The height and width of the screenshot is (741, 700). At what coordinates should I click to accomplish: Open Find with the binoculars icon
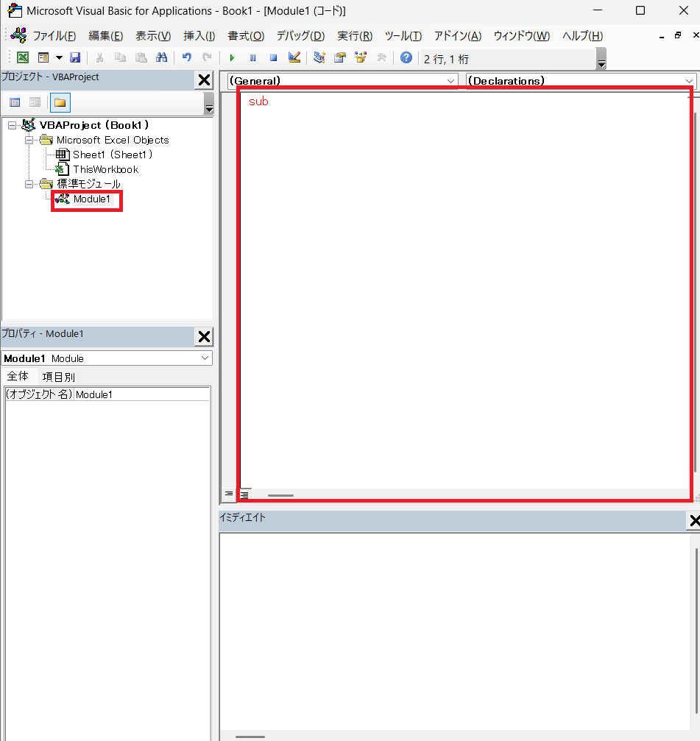[x=162, y=57]
